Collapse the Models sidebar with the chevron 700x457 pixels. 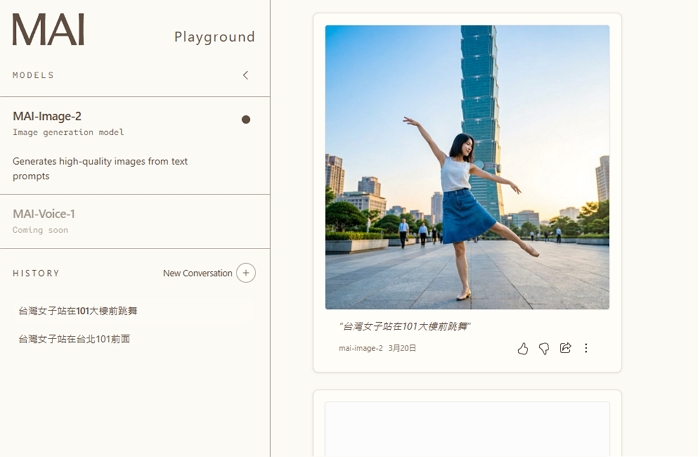pyautogui.click(x=246, y=75)
